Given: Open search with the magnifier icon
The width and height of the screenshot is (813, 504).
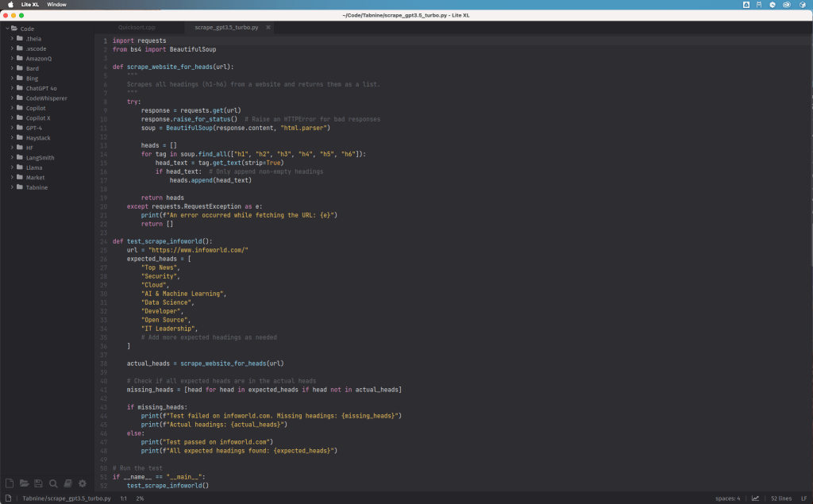Looking at the screenshot, I should [52, 483].
